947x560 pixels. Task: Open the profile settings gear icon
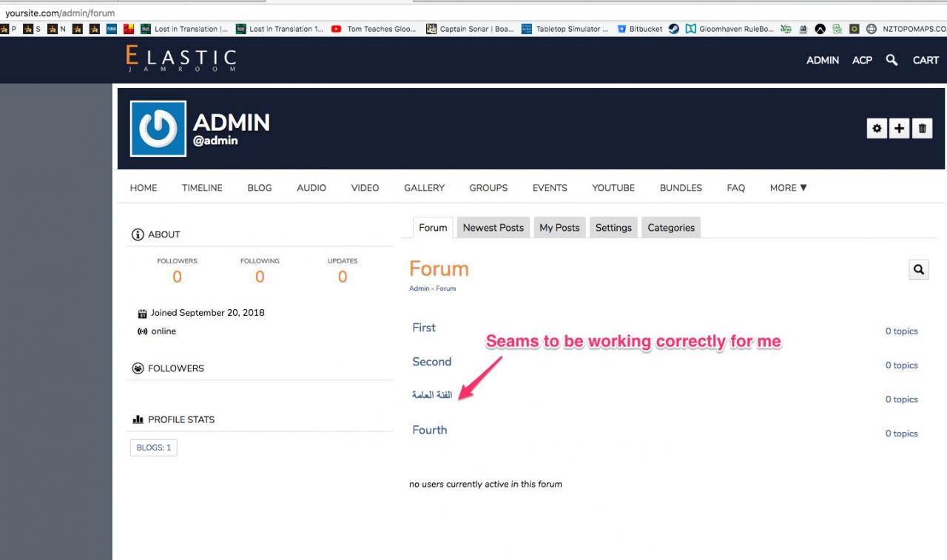[877, 129]
